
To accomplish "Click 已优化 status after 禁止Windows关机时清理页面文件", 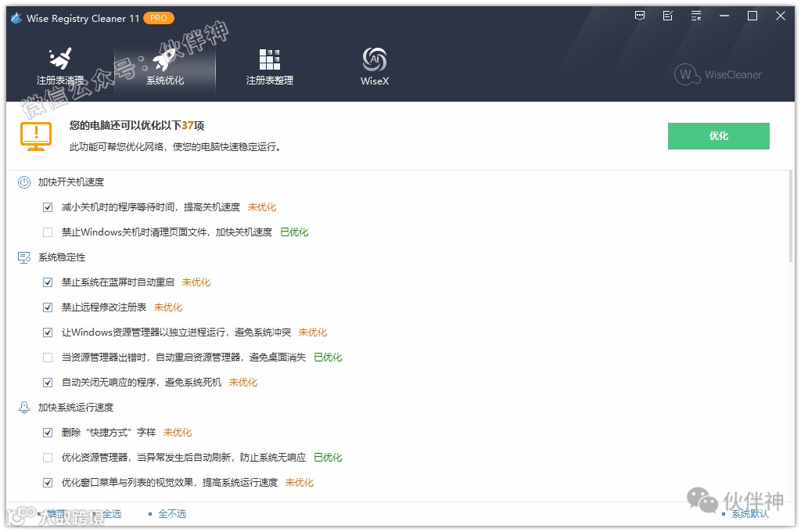I will (x=294, y=232).
